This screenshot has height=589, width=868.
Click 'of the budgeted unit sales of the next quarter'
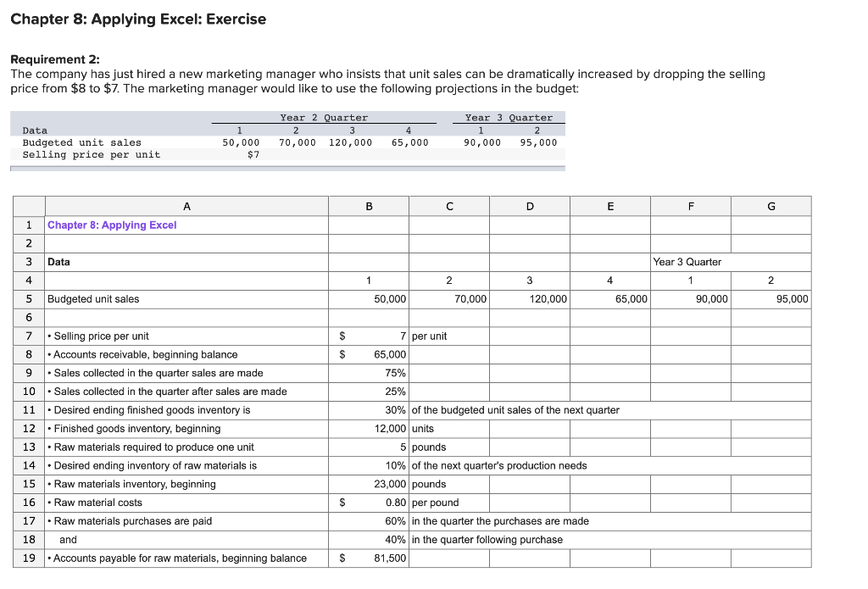click(515, 410)
